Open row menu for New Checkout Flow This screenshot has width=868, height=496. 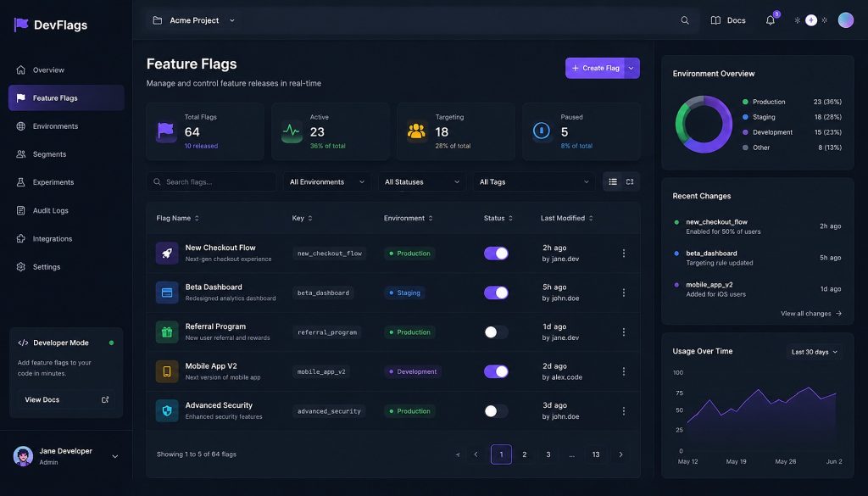624,253
